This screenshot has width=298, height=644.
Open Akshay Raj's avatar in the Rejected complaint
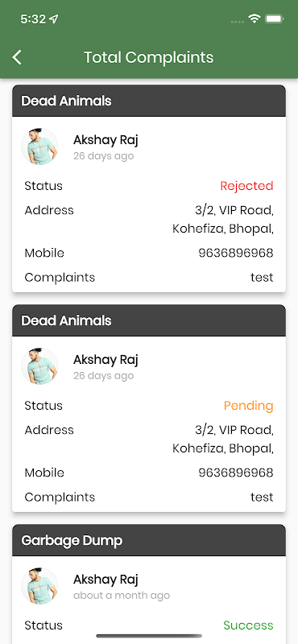[x=39, y=147]
